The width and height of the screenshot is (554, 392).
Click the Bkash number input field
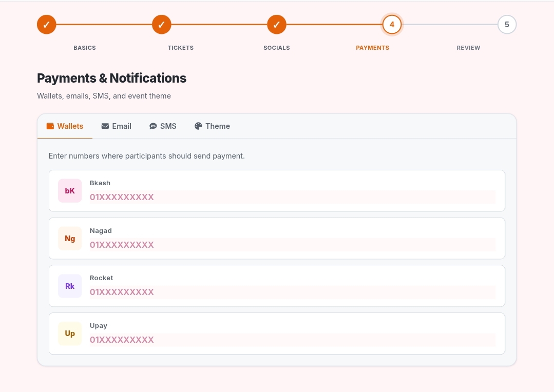pos(293,197)
